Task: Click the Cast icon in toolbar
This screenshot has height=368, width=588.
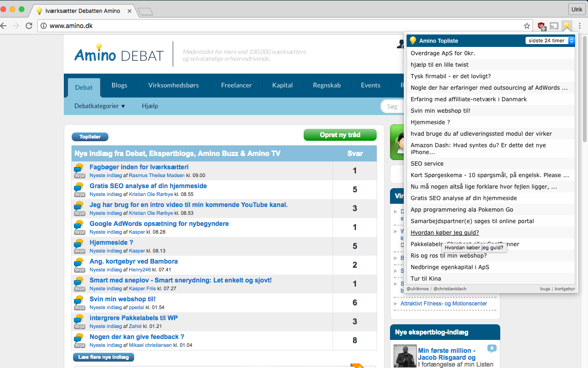Action: pyautogui.click(x=554, y=26)
